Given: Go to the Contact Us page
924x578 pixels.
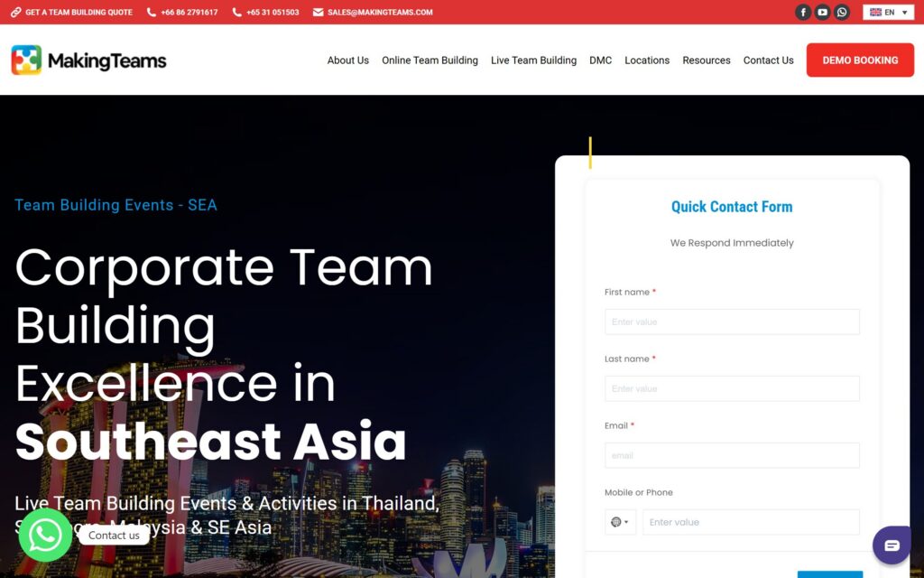Looking at the screenshot, I should [768, 61].
